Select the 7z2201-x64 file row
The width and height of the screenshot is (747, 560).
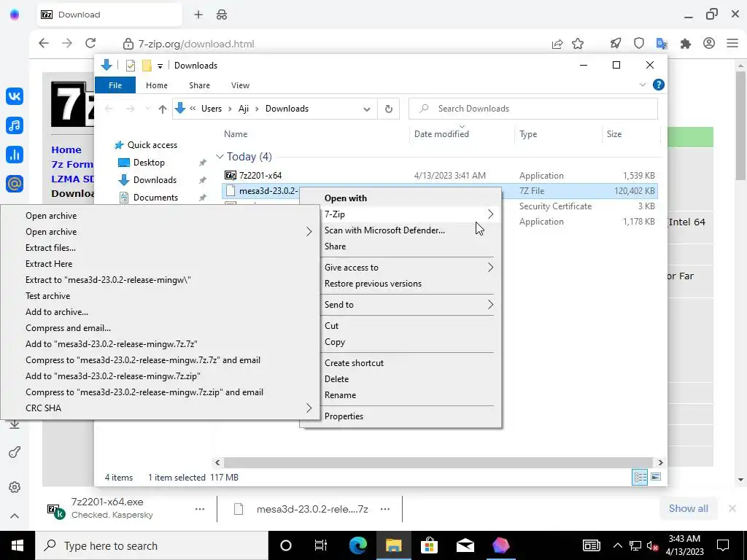[x=439, y=176]
